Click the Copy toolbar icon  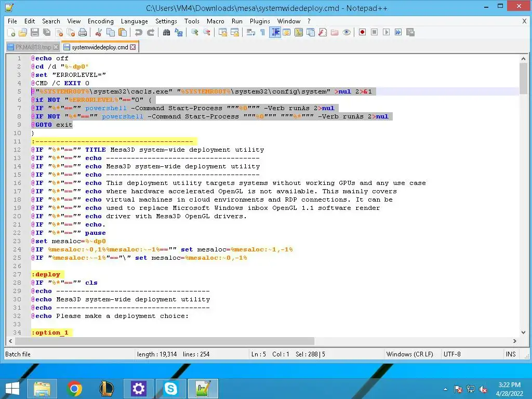[x=111, y=32]
